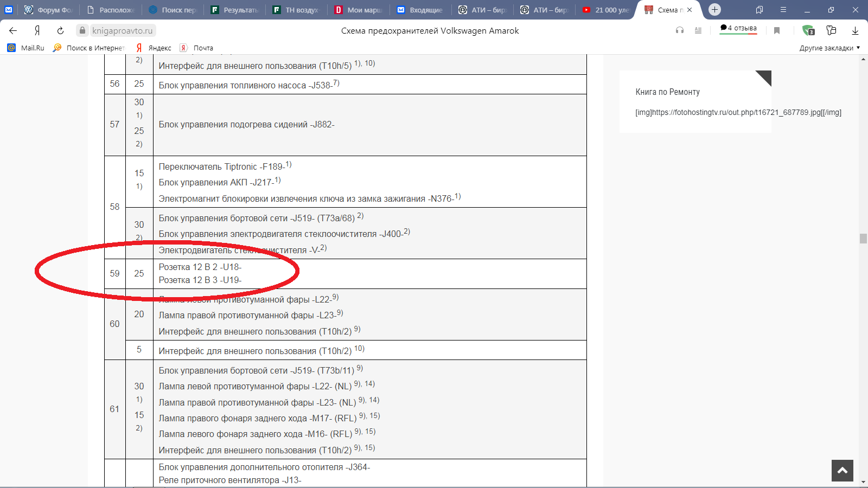
Task: Click the fotohostingtv.ru image link text
Action: point(738,112)
